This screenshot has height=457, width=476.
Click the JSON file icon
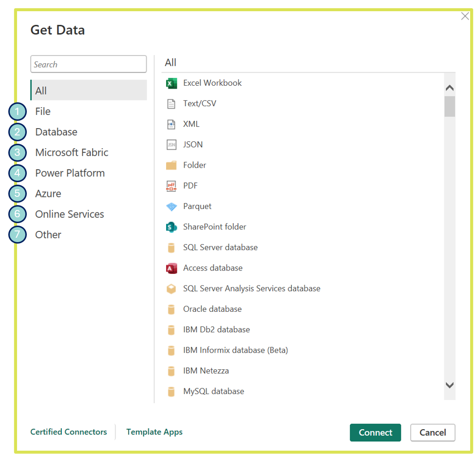pos(171,145)
